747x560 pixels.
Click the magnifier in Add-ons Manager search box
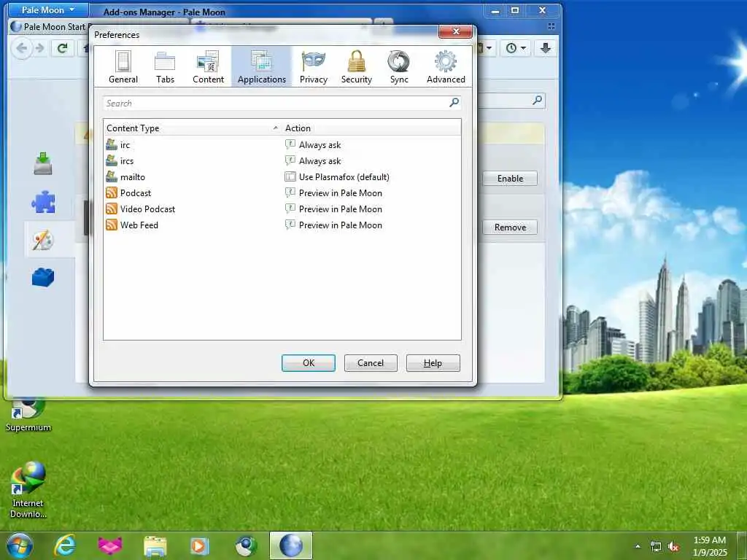pos(538,100)
